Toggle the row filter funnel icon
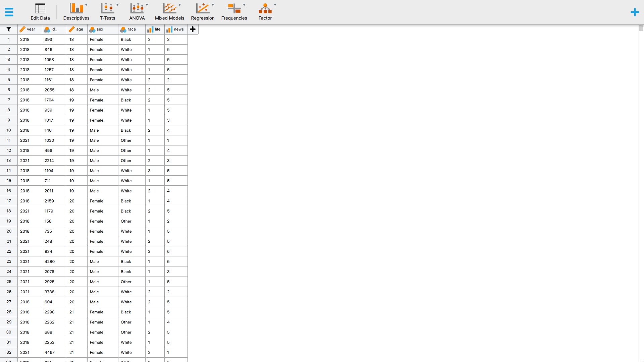Screen dimensions: 644x362 (9, 29)
